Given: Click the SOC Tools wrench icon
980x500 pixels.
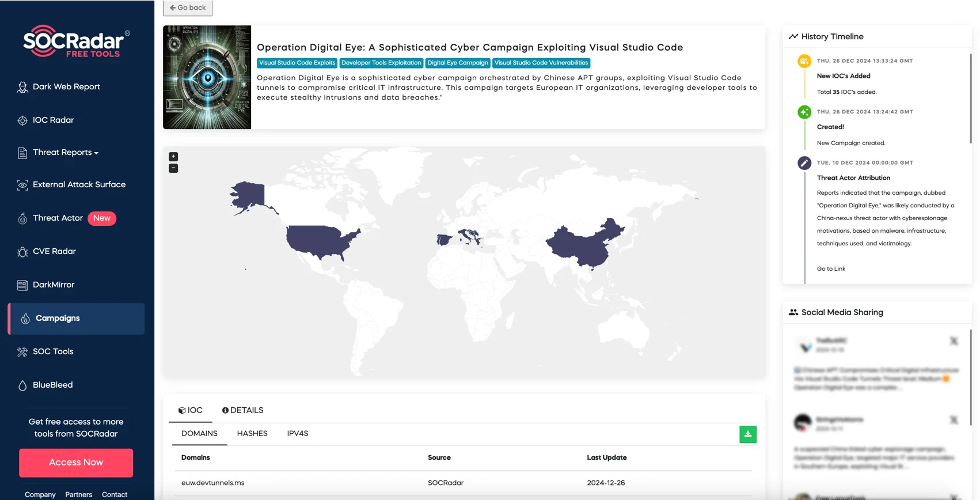Looking at the screenshot, I should coord(22,352).
